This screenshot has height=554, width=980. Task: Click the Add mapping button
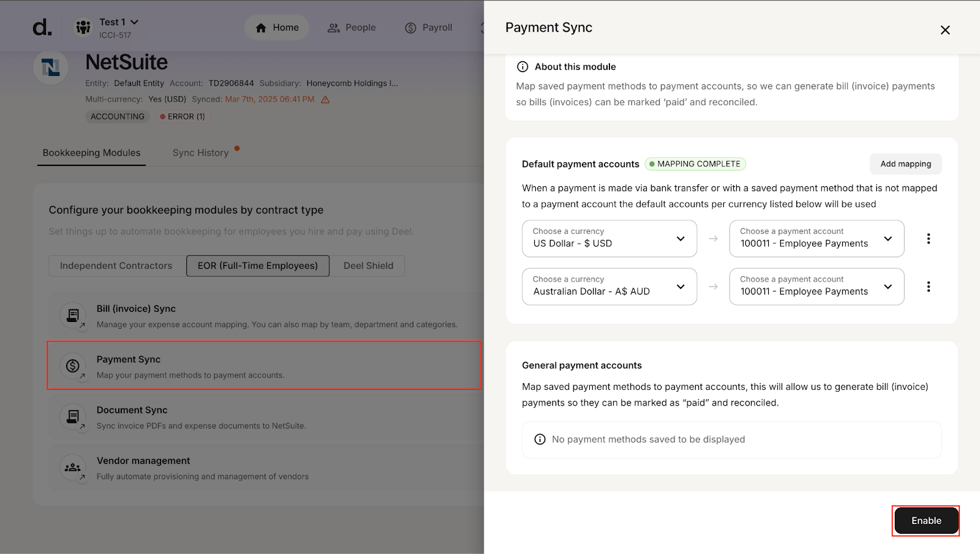pos(905,164)
